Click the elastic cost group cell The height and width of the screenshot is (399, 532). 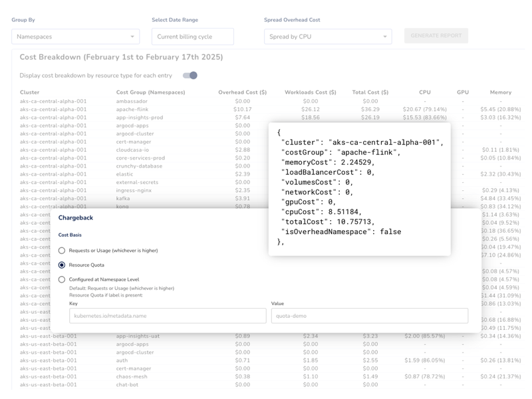coord(124,174)
